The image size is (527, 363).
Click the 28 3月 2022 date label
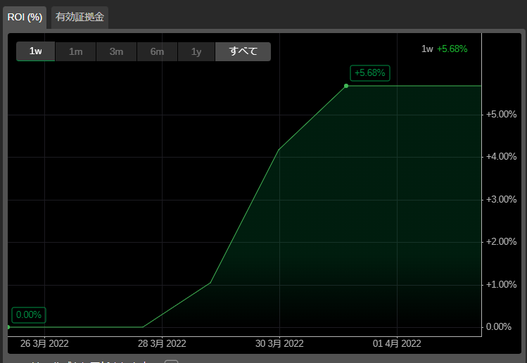point(162,344)
